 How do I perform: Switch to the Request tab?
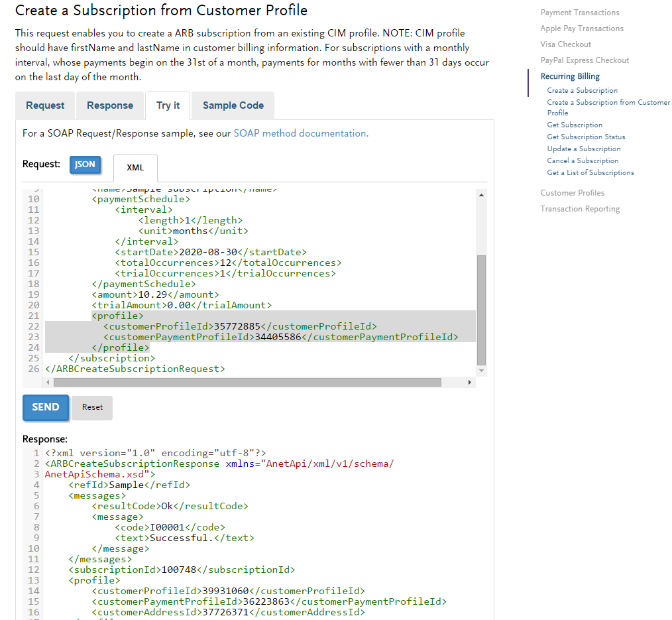[45, 105]
